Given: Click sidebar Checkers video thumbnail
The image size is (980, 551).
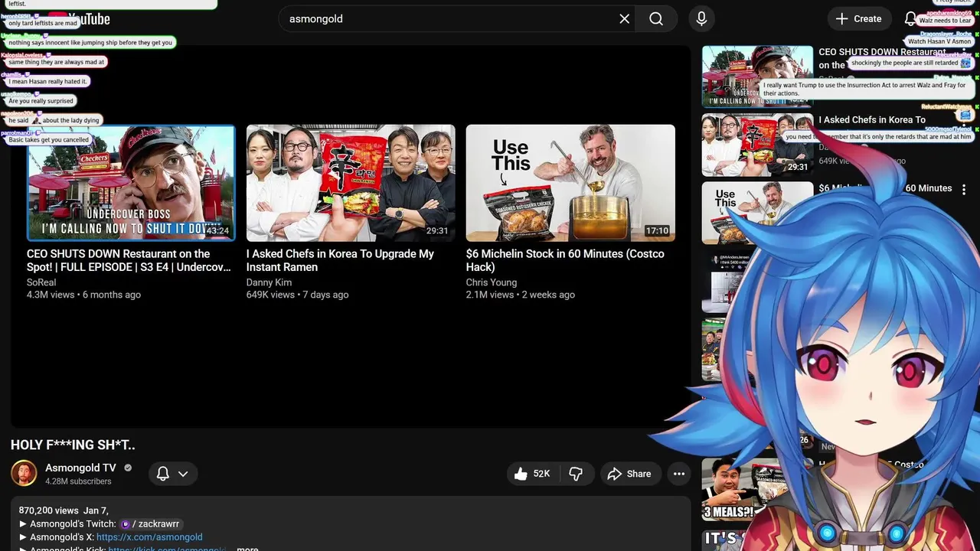Looking at the screenshot, I should click(757, 77).
